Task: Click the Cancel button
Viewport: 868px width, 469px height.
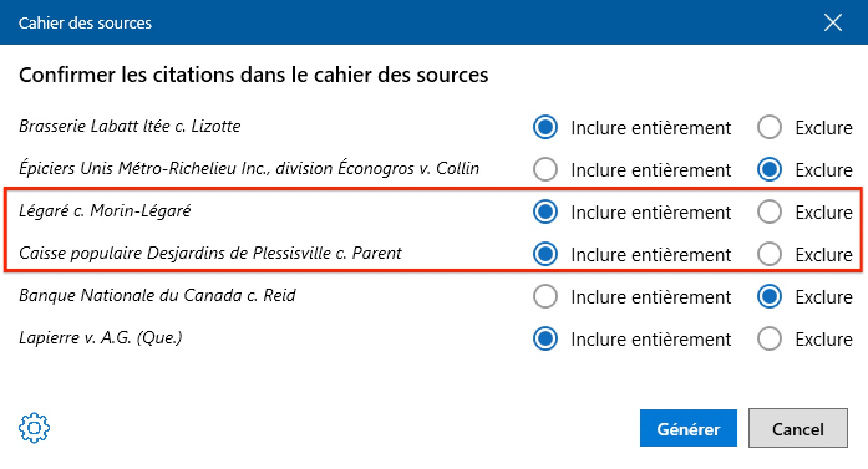Action: (798, 429)
